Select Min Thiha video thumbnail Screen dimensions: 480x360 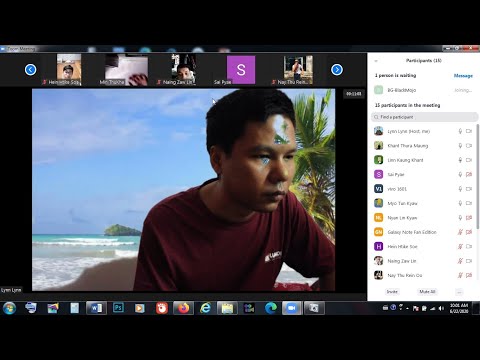pos(126,70)
